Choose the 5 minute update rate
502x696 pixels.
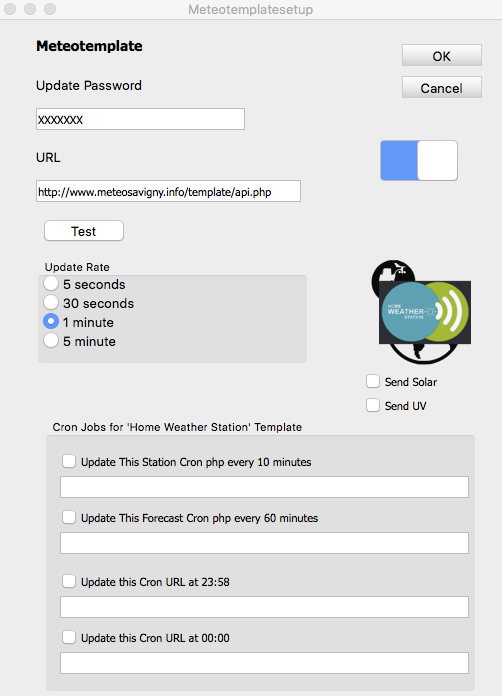51,341
